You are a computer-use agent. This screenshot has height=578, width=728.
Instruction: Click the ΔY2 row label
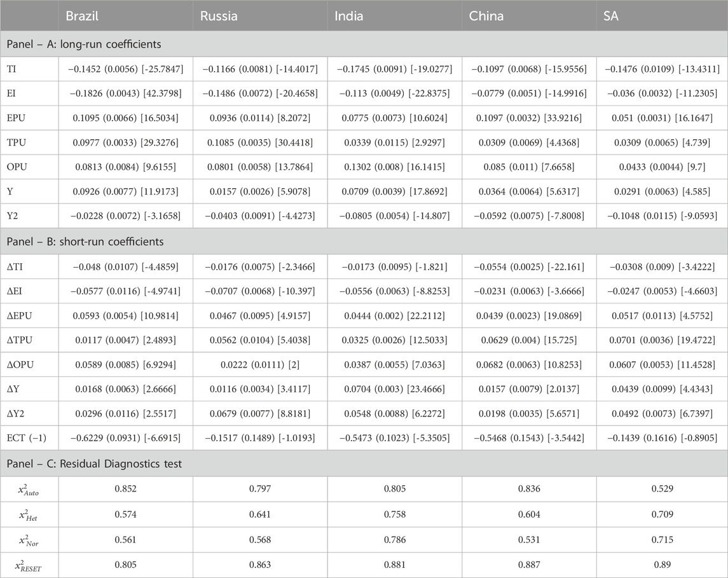click(15, 413)
